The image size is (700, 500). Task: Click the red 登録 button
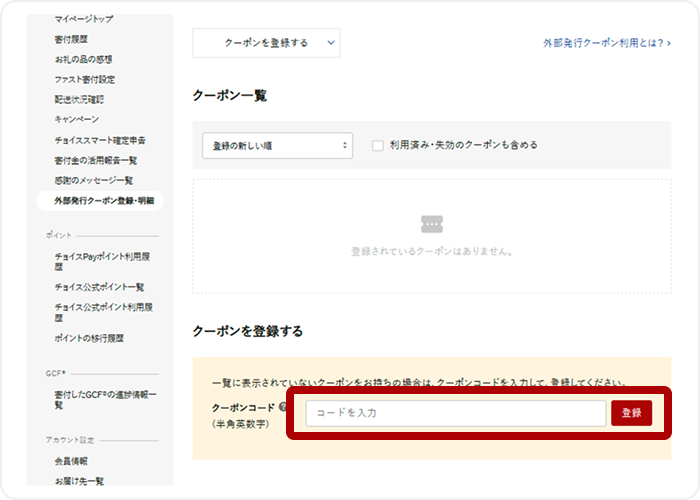coord(631,413)
